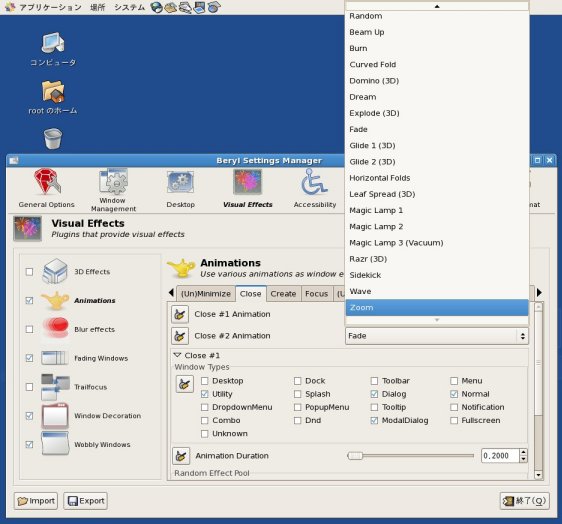Switch to the Focus tab

tap(316, 294)
